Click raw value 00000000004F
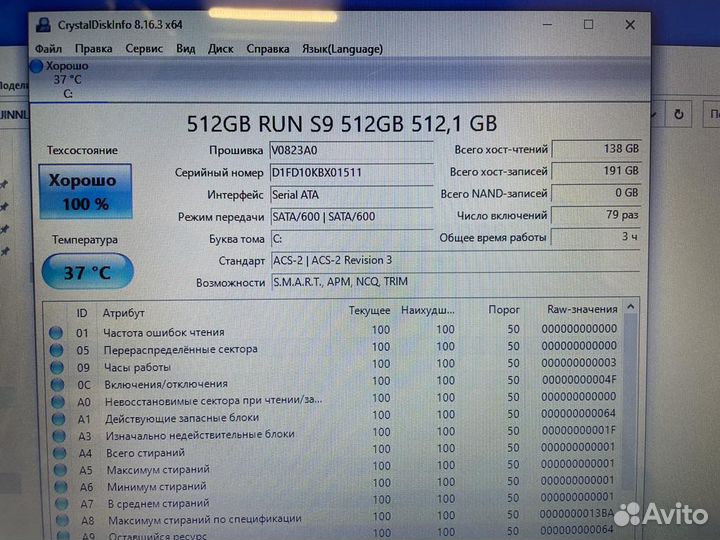720x540 pixels. (x=579, y=380)
